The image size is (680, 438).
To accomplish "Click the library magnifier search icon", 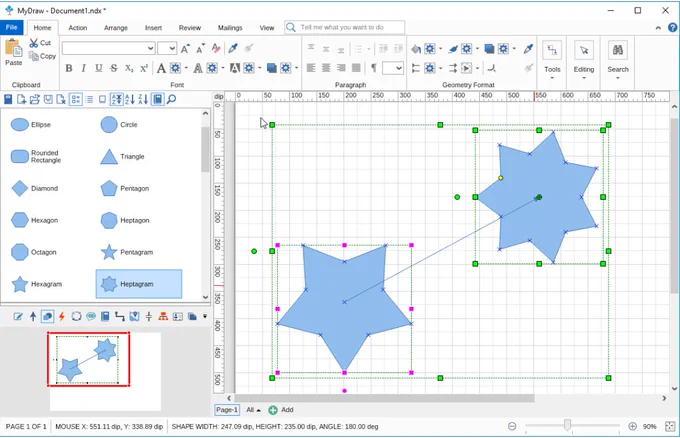I will (x=171, y=99).
